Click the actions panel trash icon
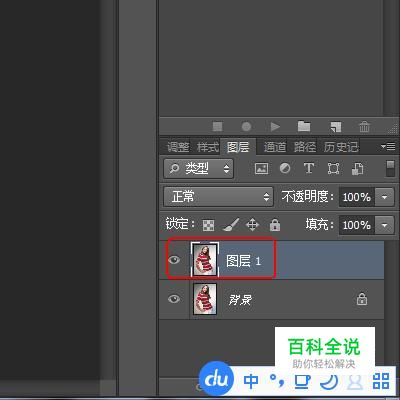The image size is (400, 400). (x=364, y=127)
